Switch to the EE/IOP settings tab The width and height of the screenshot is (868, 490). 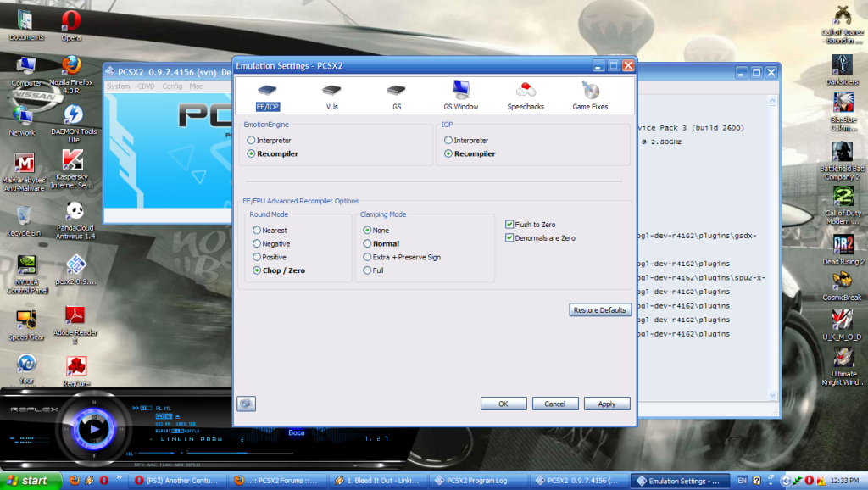click(267, 97)
